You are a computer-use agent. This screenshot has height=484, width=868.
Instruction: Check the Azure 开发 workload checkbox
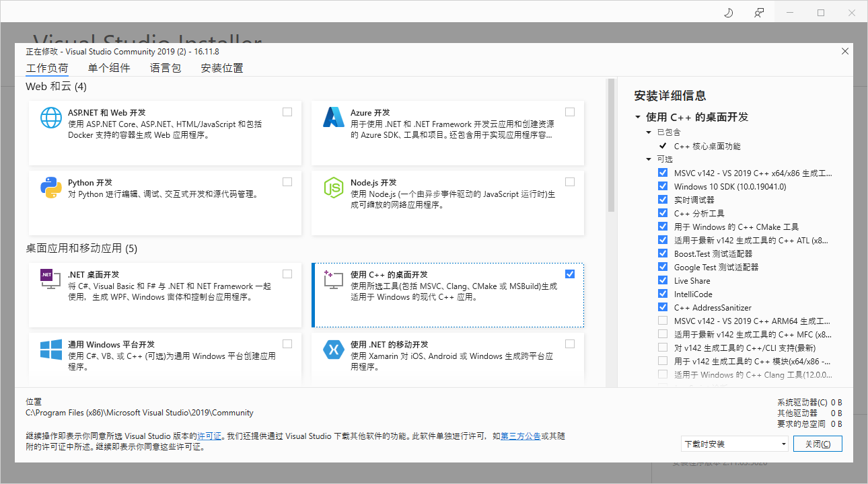point(570,112)
